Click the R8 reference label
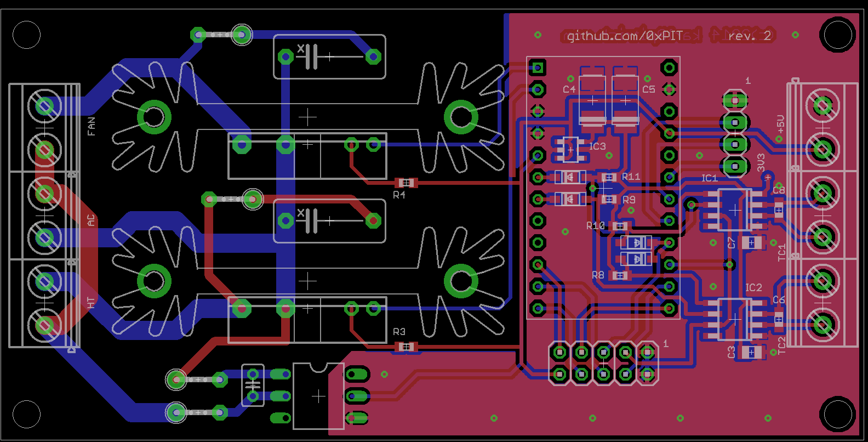The height and width of the screenshot is (442, 868). pyautogui.click(x=598, y=275)
